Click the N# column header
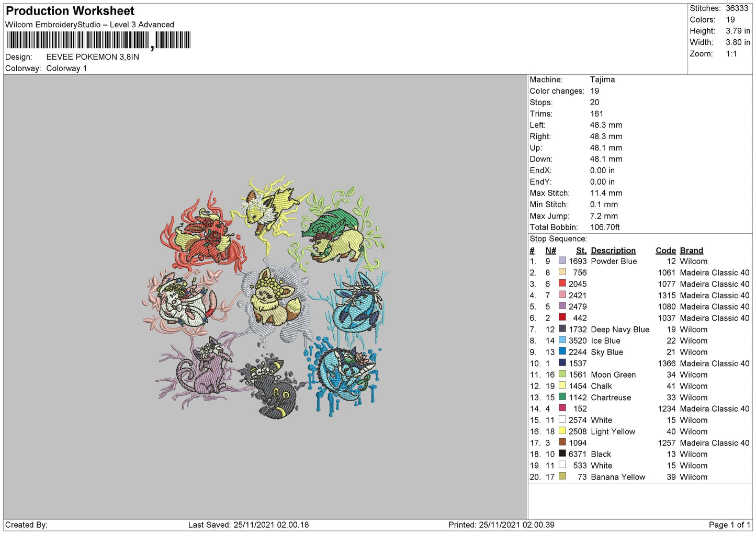 (550, 251)
